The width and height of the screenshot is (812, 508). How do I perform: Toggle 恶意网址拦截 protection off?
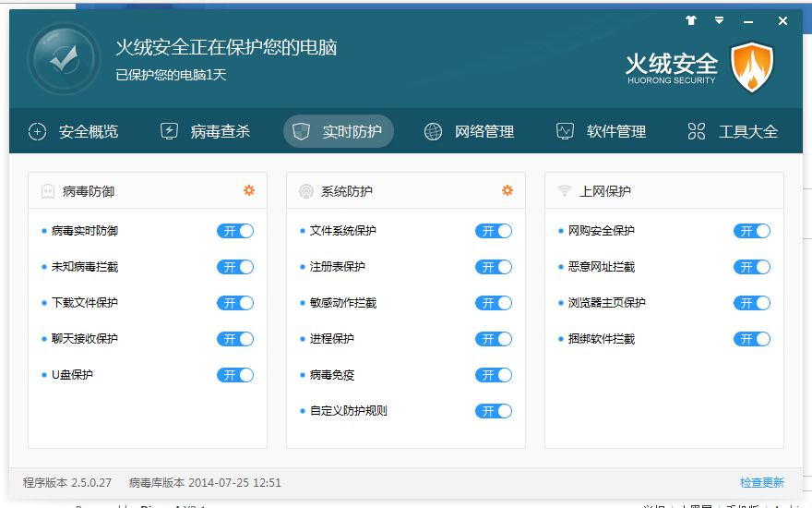(751, 267)
